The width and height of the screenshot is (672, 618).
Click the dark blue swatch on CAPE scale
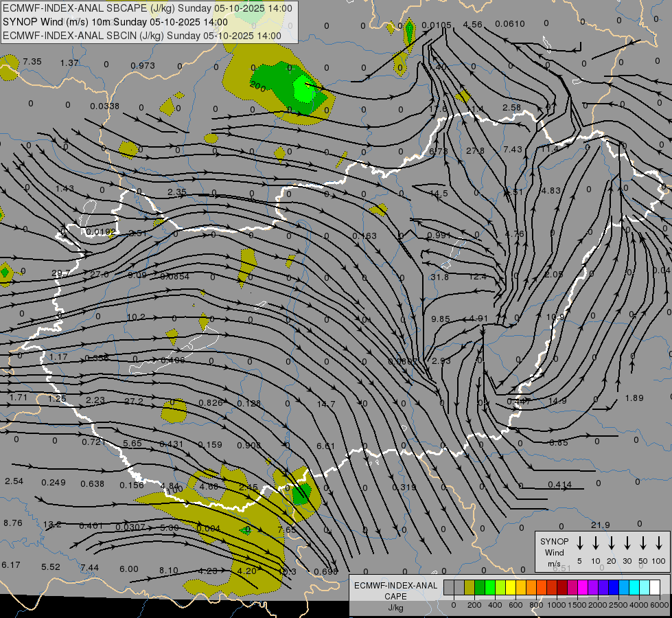pyautogui.click(x=614, y=588)
